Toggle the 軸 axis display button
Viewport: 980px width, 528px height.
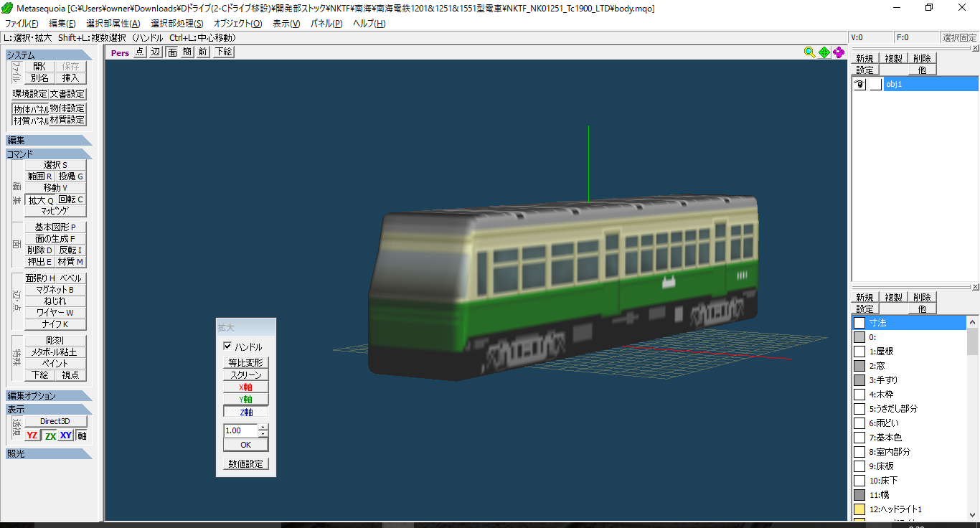(x=82, y=435)
